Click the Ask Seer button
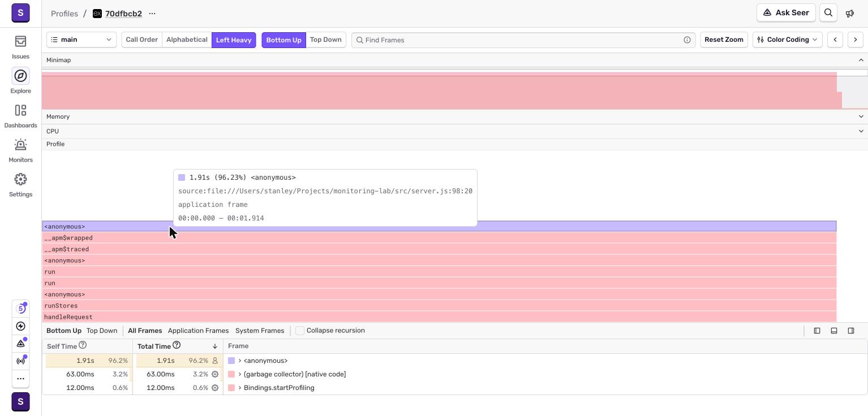868x416 pixels. [x=786, y=13]
